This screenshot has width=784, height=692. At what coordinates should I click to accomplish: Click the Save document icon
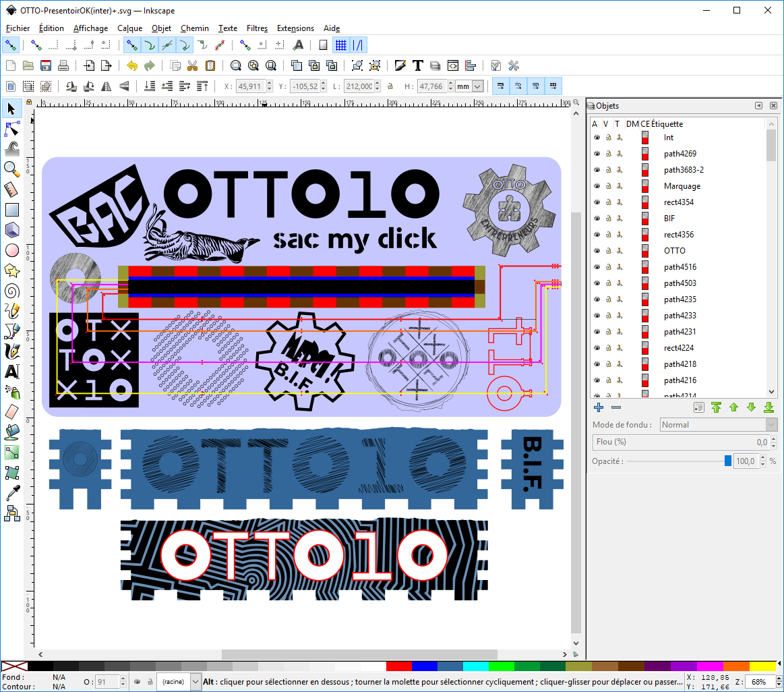tap(46, 65)
